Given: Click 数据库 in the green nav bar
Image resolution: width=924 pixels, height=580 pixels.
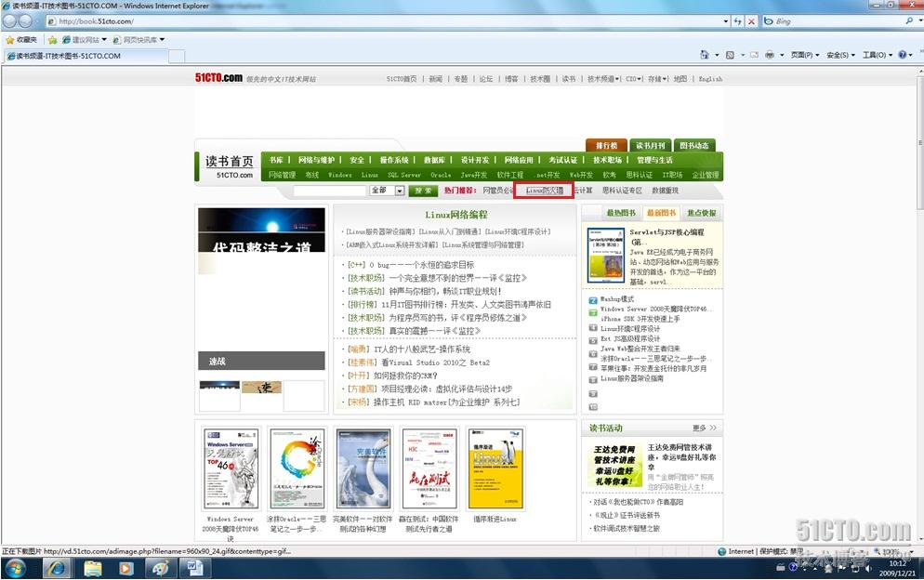Looking at the screenshot, I should (434, 160).
